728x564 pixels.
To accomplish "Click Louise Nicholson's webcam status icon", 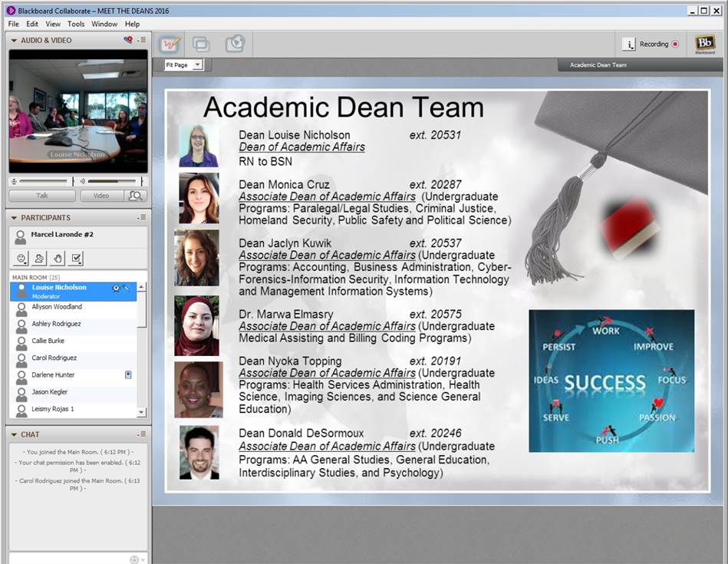I will point(116,288).
